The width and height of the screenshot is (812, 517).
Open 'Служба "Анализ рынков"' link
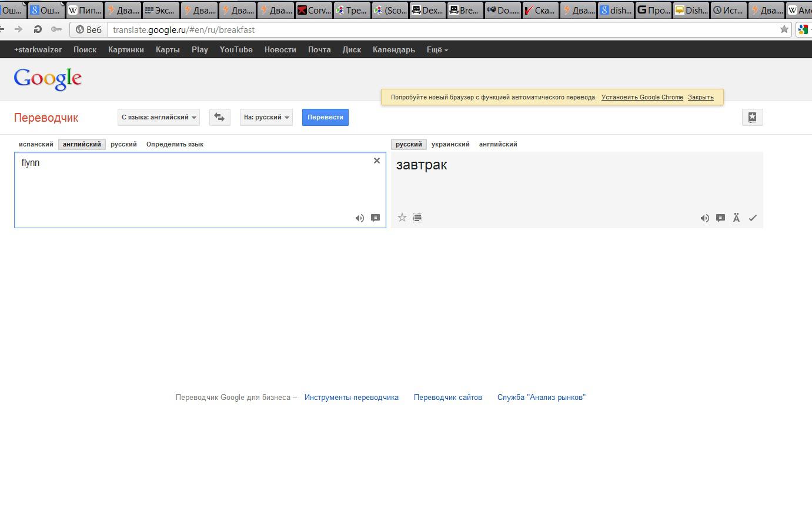(542, 398)
